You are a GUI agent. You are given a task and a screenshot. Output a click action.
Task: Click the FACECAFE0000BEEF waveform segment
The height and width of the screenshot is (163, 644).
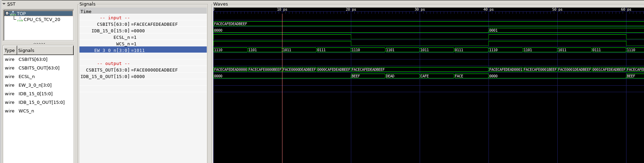[265, 69]
